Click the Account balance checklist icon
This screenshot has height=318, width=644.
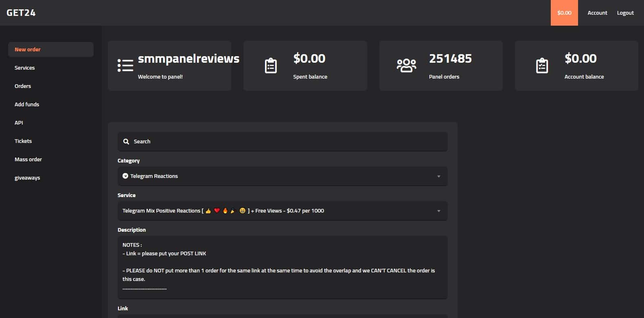[x=542, y=66]
